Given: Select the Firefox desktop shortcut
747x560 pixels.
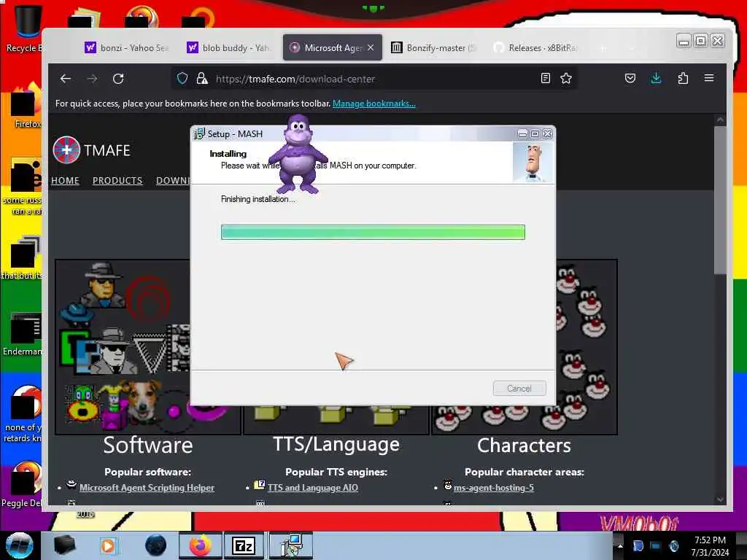Looking at the screenshot, I should [x=24, y=106].
